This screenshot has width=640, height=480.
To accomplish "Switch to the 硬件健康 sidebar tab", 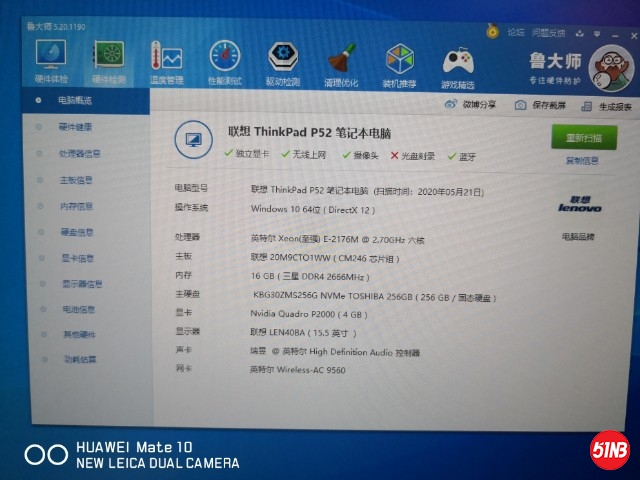I will (x=76, y=127).
